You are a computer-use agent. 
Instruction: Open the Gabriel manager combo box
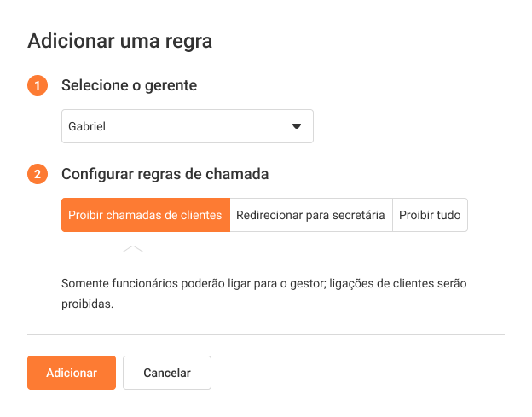pos(188,126)
